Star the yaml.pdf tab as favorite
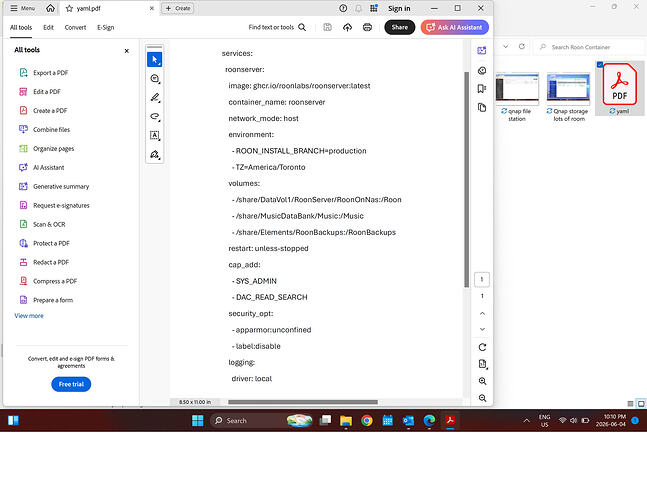Image resolution: width=647 pixels, height=500 pixels. pyautogui.click(x=69, y=8)
